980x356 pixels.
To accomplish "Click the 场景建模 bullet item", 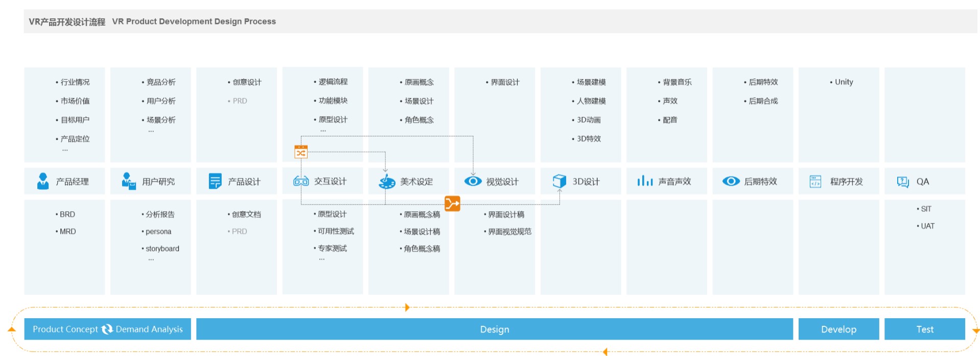I will click(x=589, y=82).
